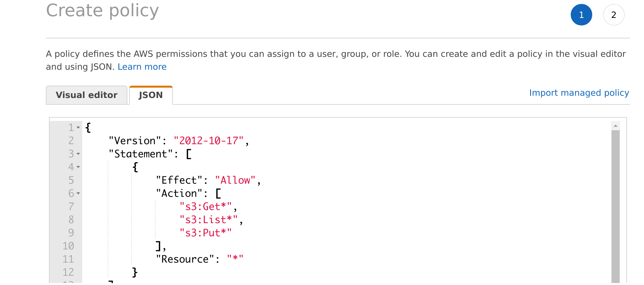The width and height of the screenshot is (644, 285).
Task: Click the "s3:Get*" action string
Action: (205, 206)
